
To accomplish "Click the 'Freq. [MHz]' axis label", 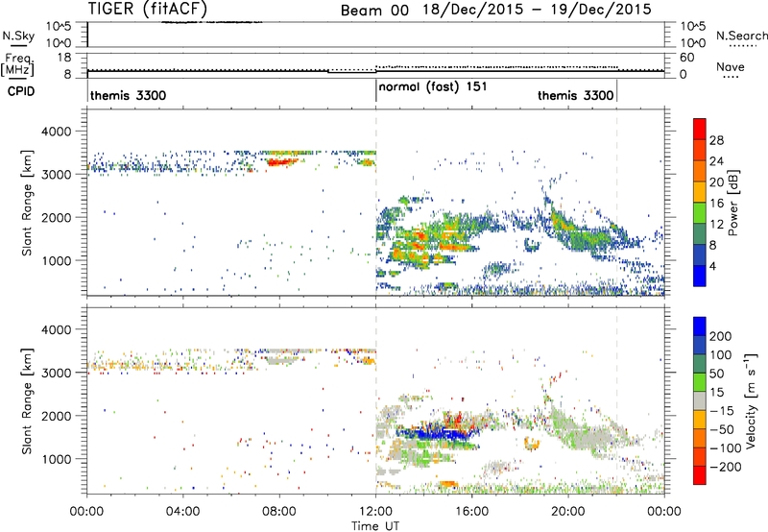I will pos(17,64).
